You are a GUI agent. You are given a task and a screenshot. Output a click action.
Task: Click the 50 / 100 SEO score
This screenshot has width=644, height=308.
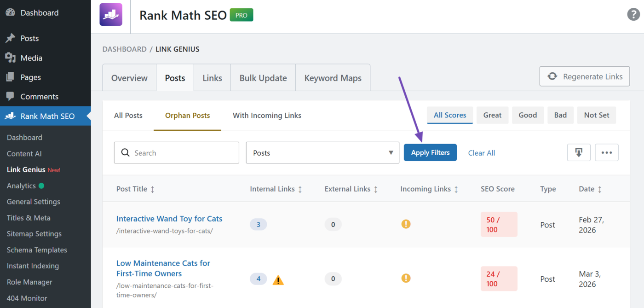[499, 225]
